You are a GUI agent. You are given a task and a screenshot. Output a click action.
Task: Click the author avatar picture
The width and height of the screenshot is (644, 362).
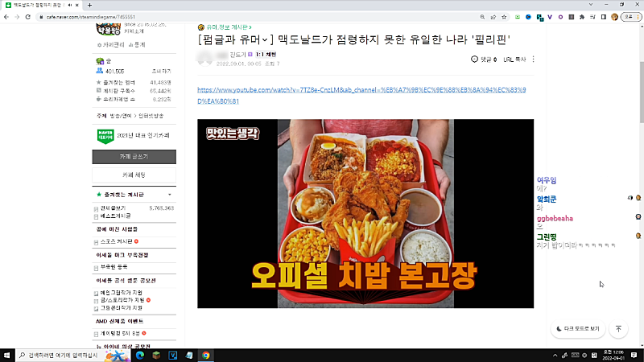point(204,59)
